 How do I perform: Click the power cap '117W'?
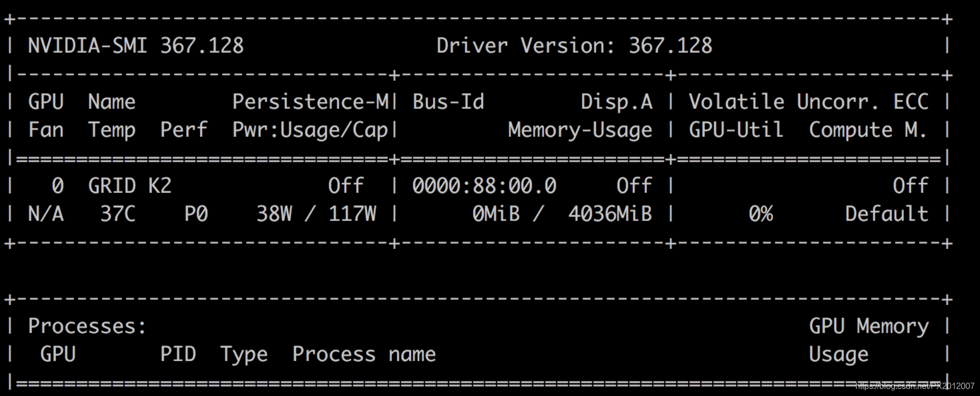coord(352,214)
